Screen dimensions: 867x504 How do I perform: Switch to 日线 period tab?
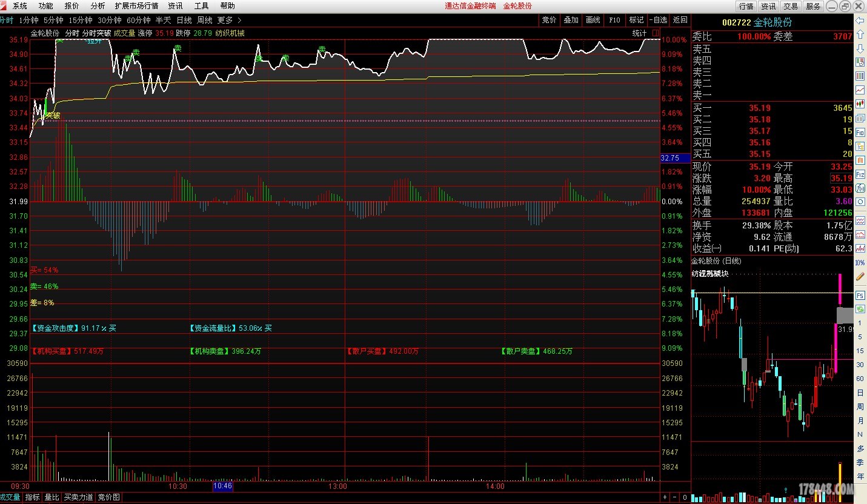[184, 20]
